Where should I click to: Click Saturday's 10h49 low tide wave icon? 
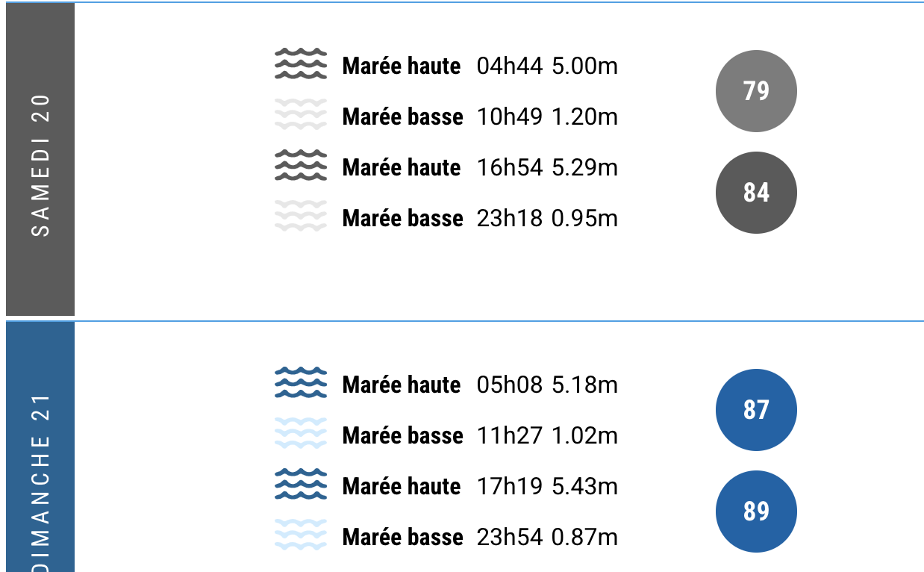(301, 115)
